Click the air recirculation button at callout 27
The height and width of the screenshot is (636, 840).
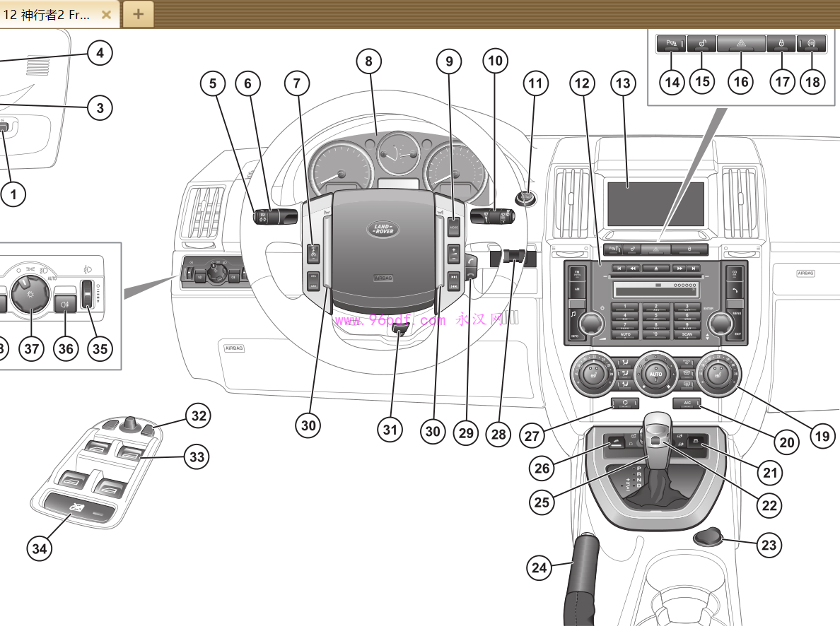click(625, 404)
